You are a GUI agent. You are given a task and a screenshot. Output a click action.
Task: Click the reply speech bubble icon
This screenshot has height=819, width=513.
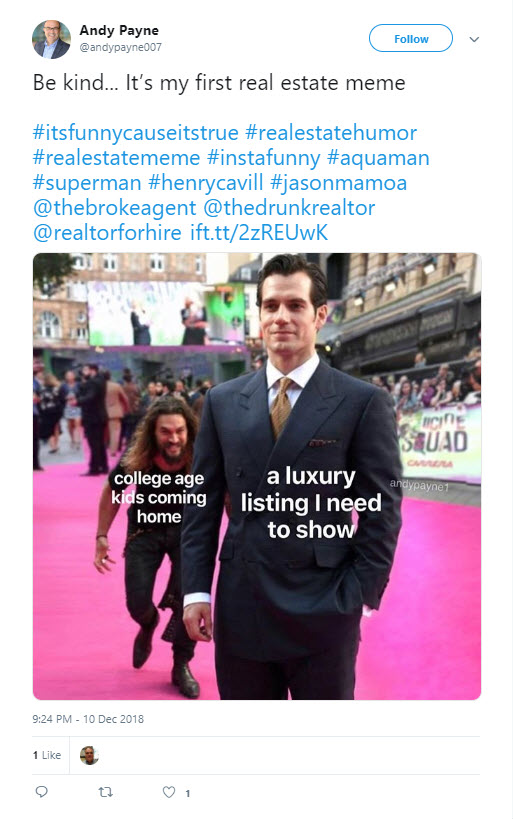point(42,792)
